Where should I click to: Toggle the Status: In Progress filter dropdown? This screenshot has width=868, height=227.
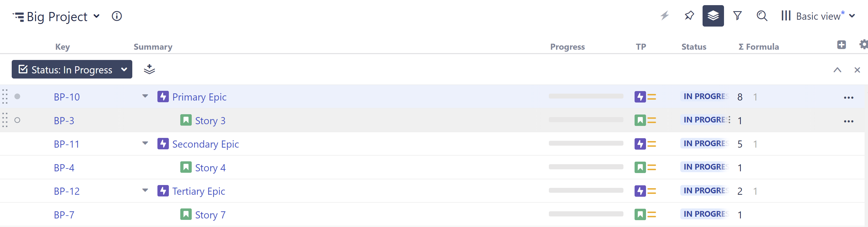click(x=72, y=69)
